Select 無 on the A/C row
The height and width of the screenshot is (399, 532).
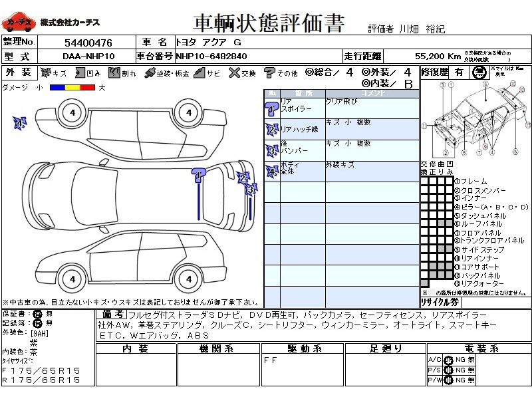pyautogui.click(x=471, y=360)
